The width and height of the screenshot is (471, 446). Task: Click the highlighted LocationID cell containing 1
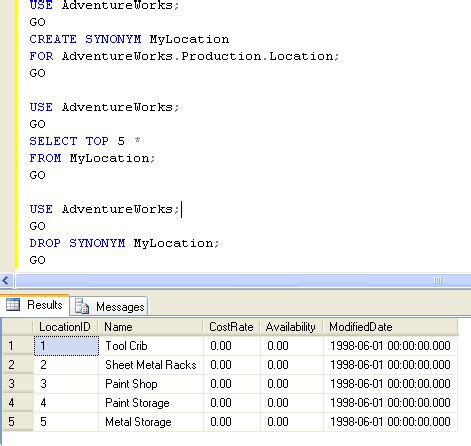pos(66,346)
